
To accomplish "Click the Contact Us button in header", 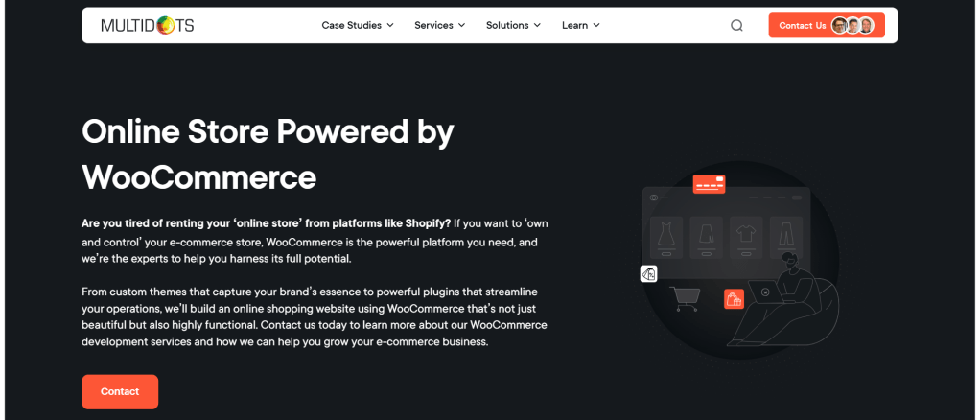I will (x=827, y=25).
